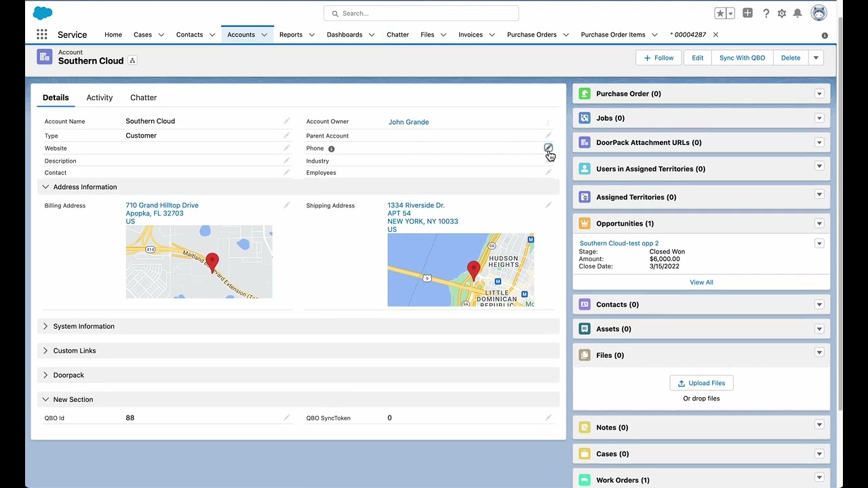The width and height of the screenshot is (868, 488).
Task: Expand the System Information section
Action: 298,326
